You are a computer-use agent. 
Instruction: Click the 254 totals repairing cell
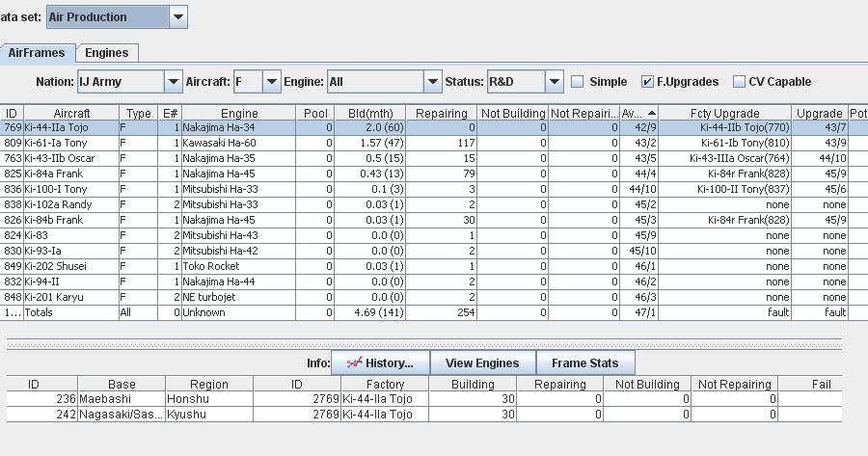pos(441,312)
